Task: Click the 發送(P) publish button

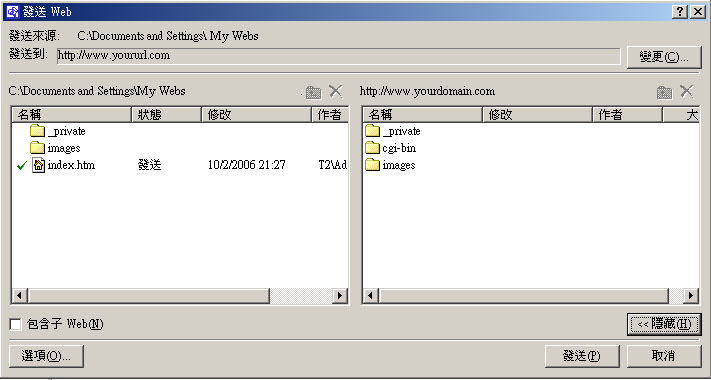Action: [x=582, y=356]
